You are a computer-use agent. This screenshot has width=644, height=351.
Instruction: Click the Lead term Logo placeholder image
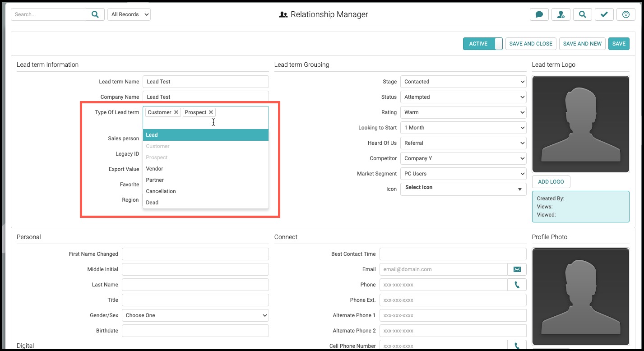click(581, 125)
